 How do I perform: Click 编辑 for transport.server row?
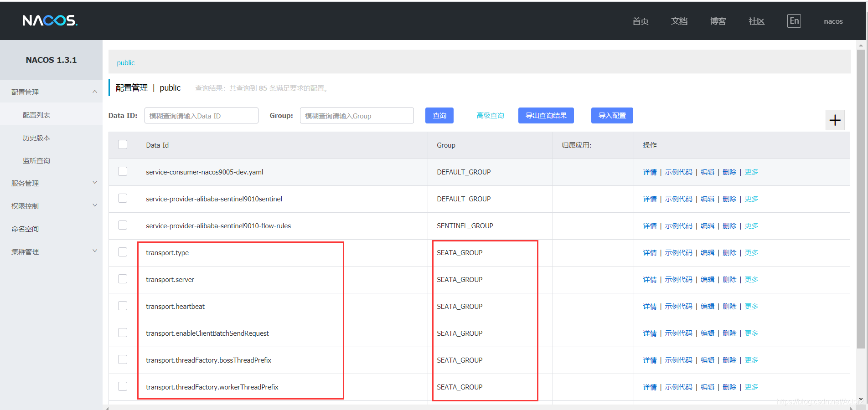tap(708, 280)
